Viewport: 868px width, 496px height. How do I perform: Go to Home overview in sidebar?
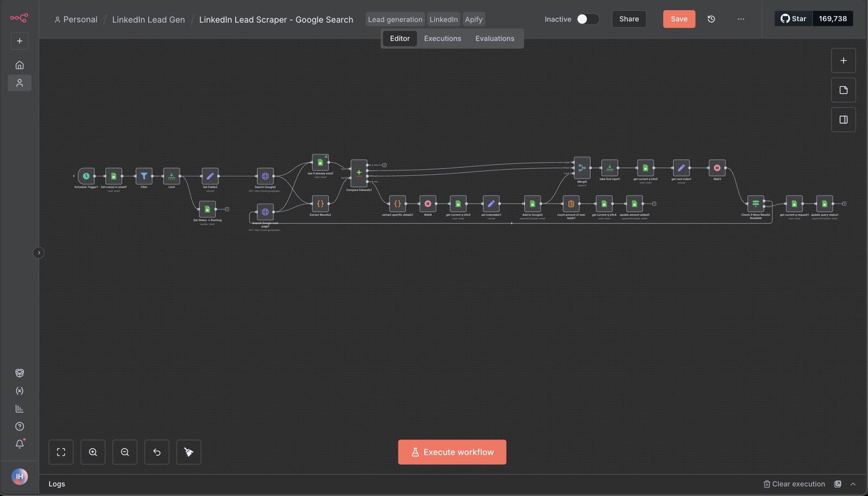[20, 65]
